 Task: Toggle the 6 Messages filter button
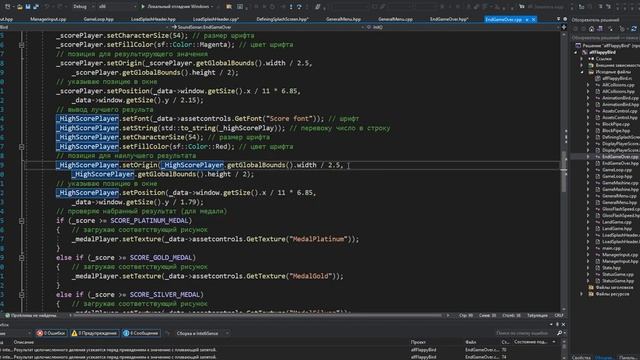coord(142,333)
